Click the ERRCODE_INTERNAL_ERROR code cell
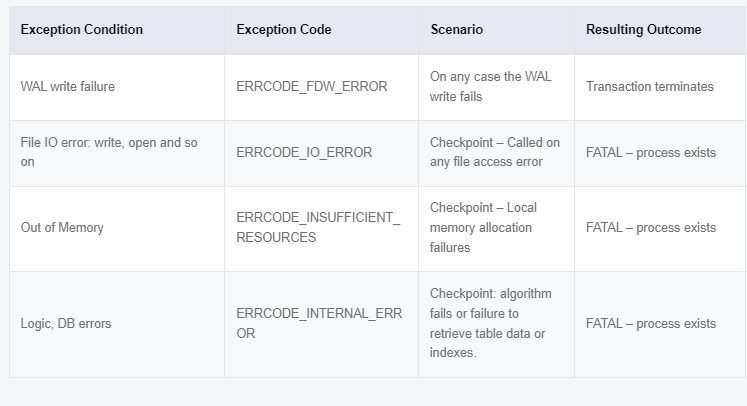 319,324
